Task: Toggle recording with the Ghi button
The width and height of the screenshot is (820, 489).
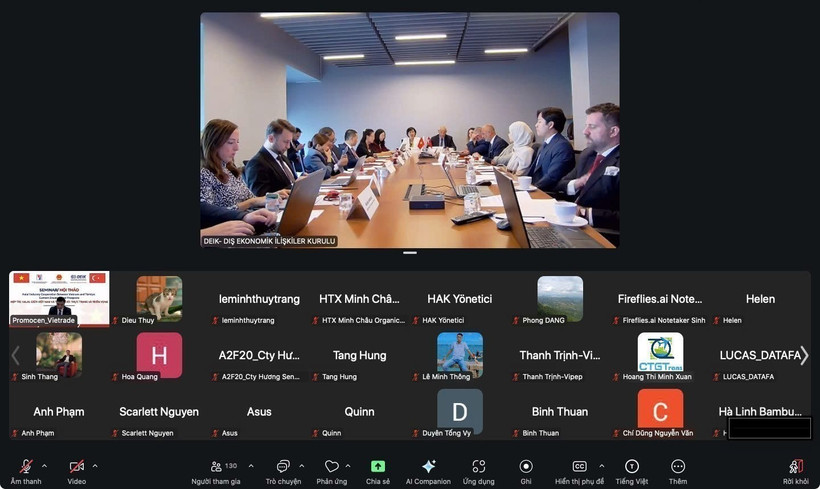Action: pyautogui.click(x=526, y=467)
